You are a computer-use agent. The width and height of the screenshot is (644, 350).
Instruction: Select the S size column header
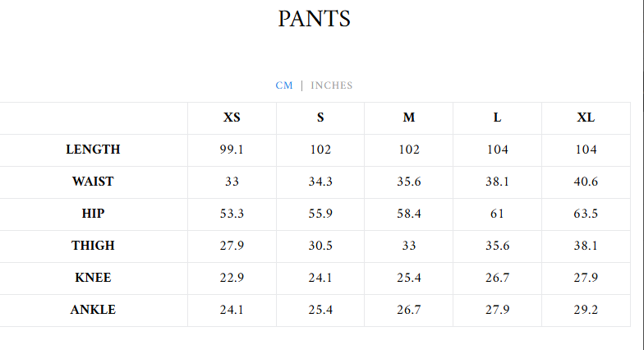pos(320,117)
